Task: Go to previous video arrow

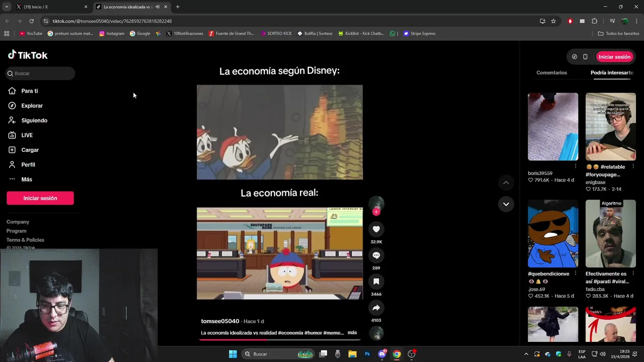Action: tap(506, 183)
